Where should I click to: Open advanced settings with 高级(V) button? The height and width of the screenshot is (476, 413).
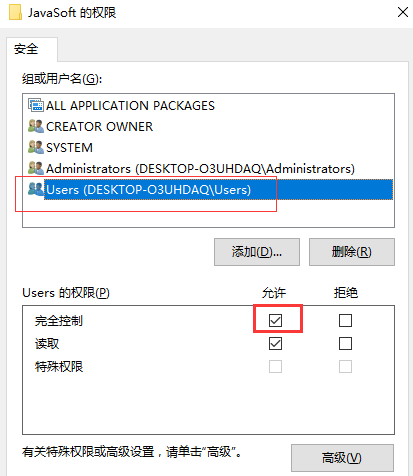coord(342,458)
